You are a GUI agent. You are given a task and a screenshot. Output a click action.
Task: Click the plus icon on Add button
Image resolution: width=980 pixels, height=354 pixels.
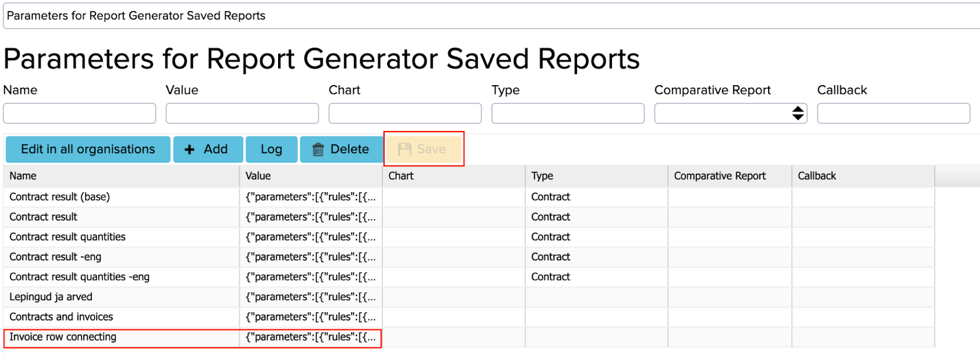click(190, 149)
